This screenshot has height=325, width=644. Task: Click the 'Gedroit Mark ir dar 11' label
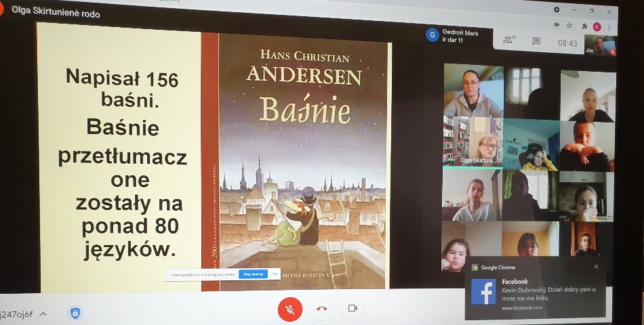[x=460, y=37]
